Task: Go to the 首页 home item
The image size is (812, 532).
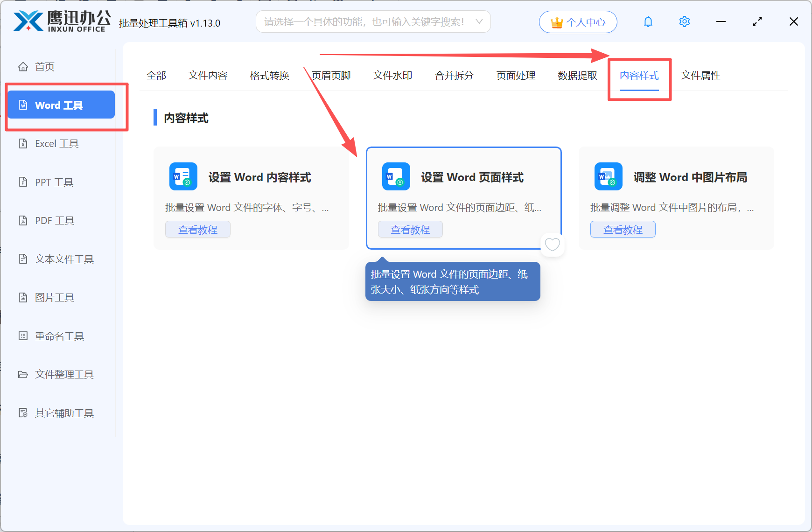Action: [44, 66]
